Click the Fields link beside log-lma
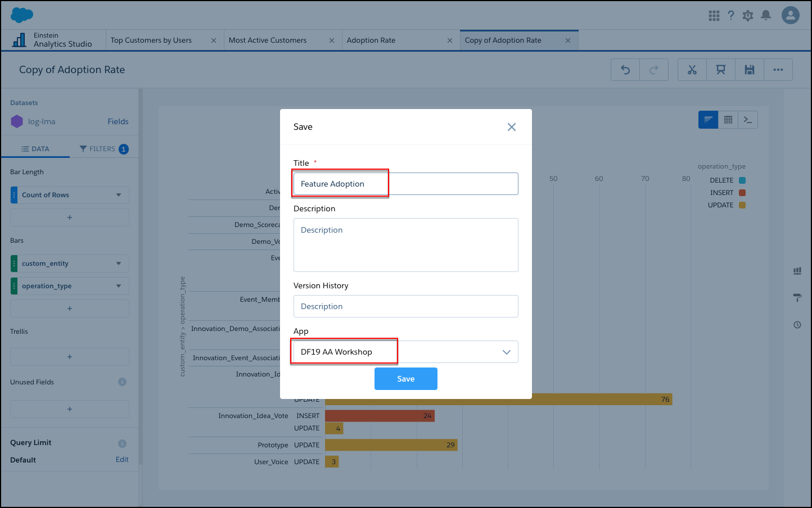 pos(118,121)
